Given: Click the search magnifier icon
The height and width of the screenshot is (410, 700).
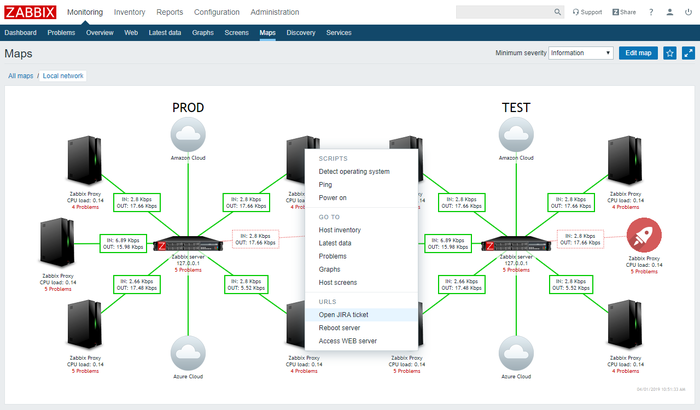Looking at the screenshot, I should [x=557, y=12].
